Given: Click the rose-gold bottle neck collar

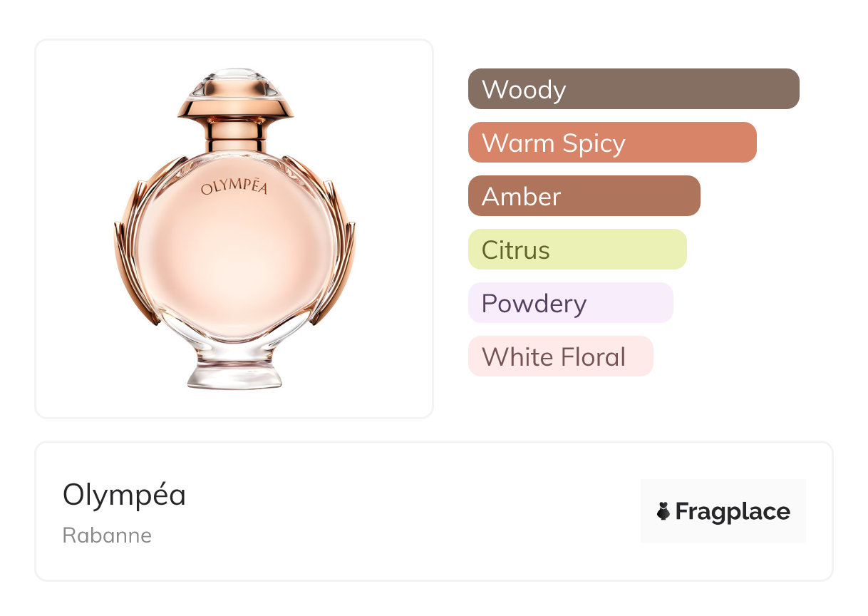Looking at the screenshot, I should point(235,134).
